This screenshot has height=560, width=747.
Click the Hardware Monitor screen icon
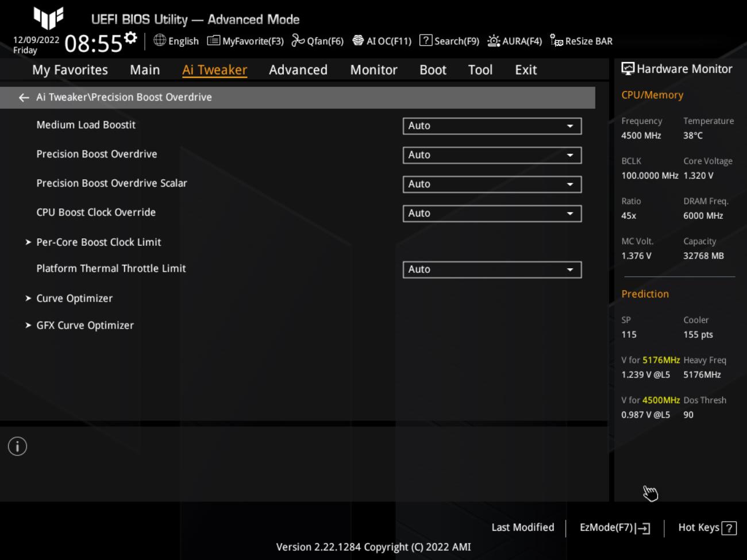click(628, 69)
